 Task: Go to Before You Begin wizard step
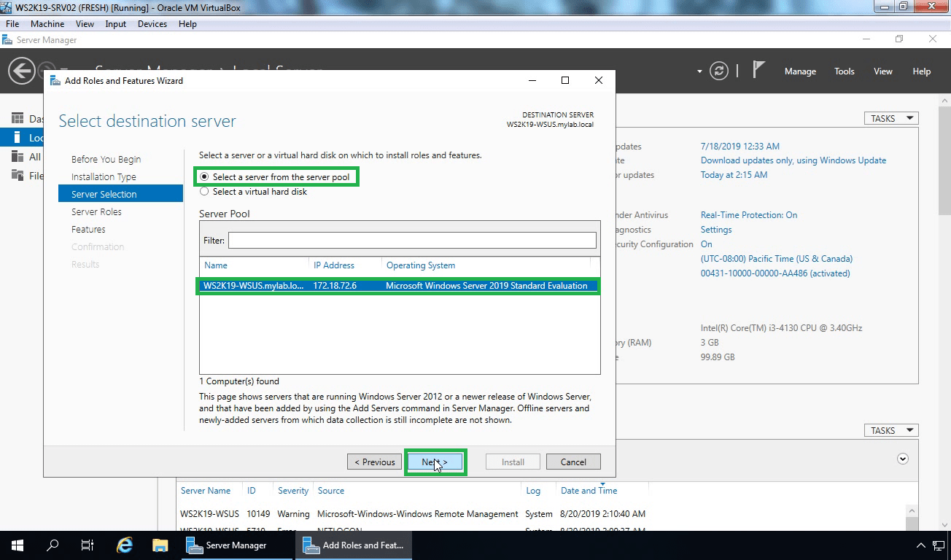coord(106,159)
